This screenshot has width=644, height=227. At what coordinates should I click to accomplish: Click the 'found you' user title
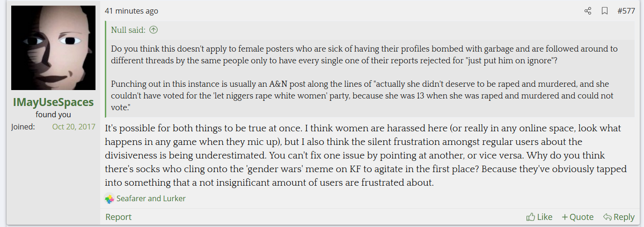(x=53, y=114)
